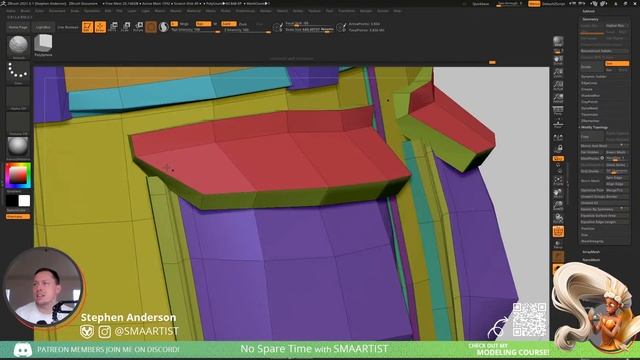Viewport: 640px width, 360px height.
Task: Expand the ZRemesher section
Action: tap(590, 121)
